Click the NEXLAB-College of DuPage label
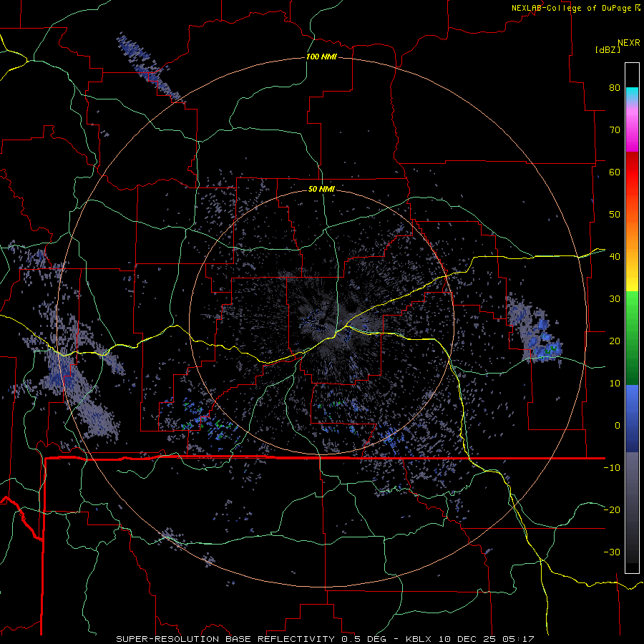The width and height of the screenshot is (644, 644). tap(571, 8)
